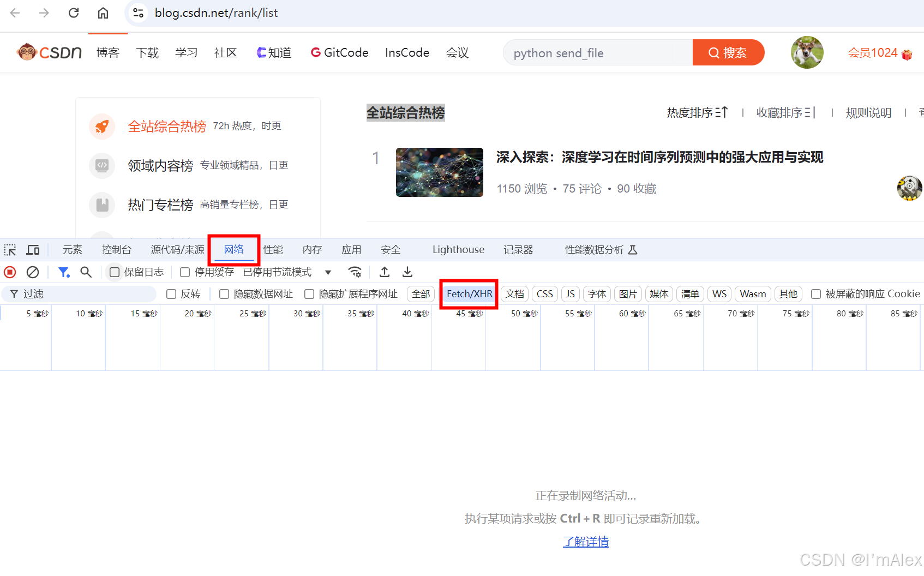Toggle 反转 filter checkbox

tap(171, 294)
